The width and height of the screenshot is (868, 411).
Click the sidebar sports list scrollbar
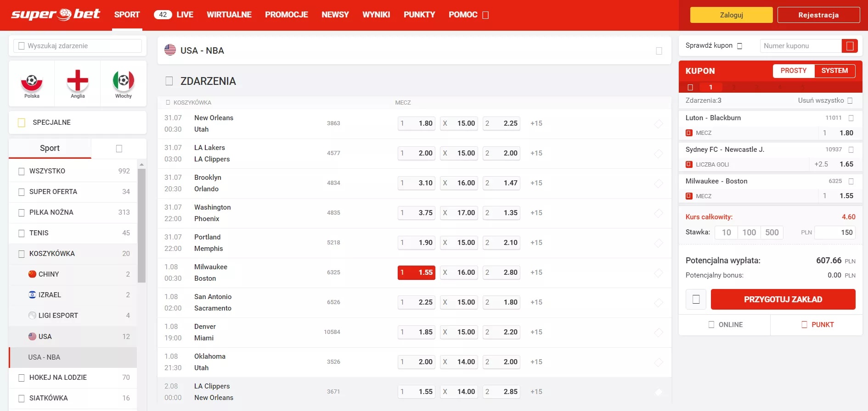coord(141,225)
